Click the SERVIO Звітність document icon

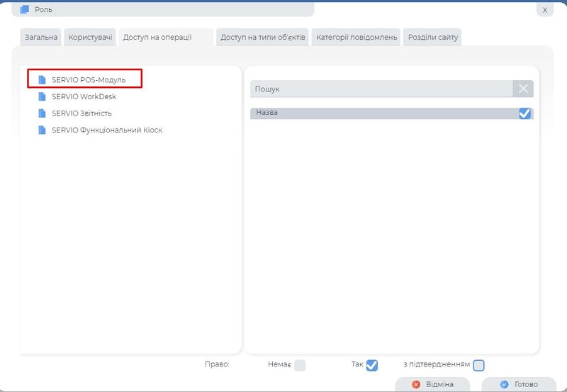[x=42, y=113]
